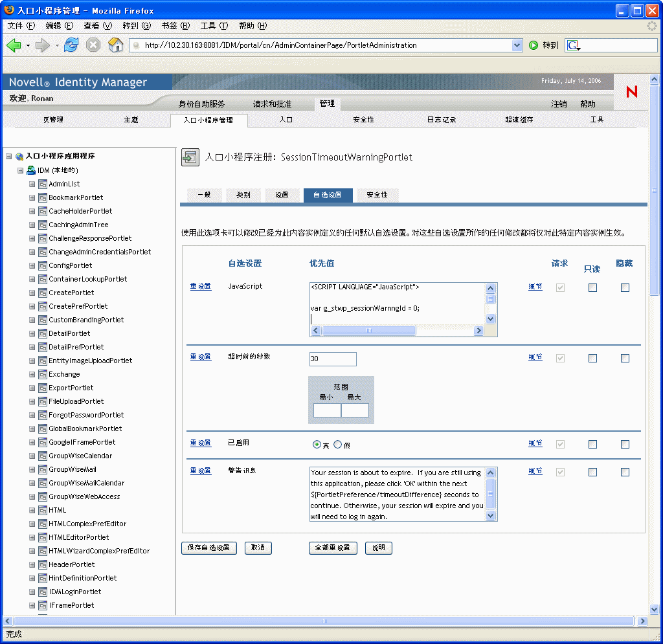This screenshot has width=663, height=644.
Task: Click the IDMLoginPortlet icon
Action: 42,592
